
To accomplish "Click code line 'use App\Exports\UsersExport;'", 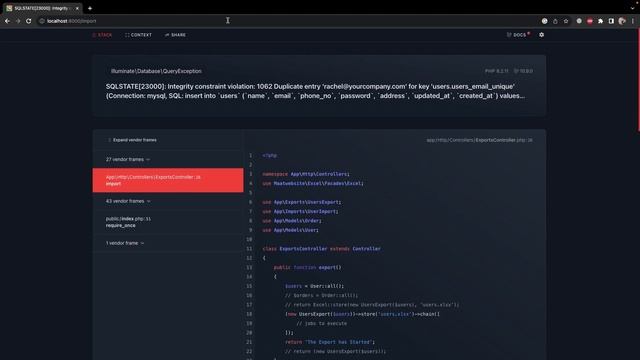I will (x=302, y=202).
